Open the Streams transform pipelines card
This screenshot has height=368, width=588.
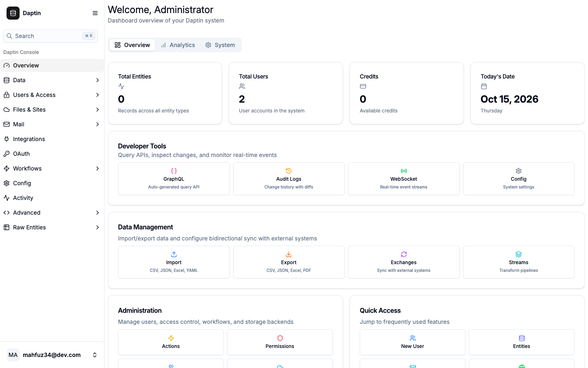(519, 262)
